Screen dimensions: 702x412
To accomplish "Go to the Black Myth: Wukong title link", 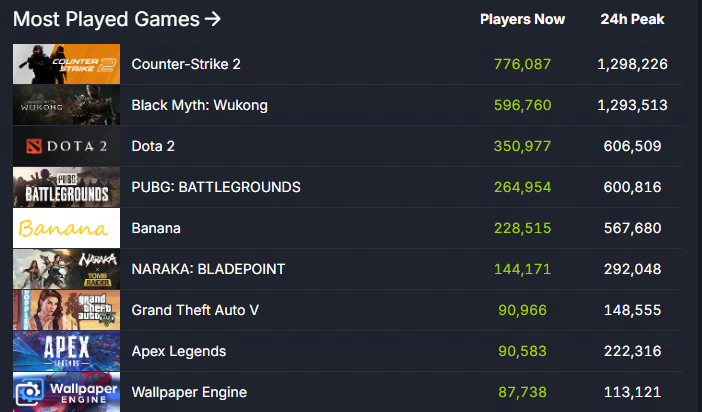I will coord(200,105).
